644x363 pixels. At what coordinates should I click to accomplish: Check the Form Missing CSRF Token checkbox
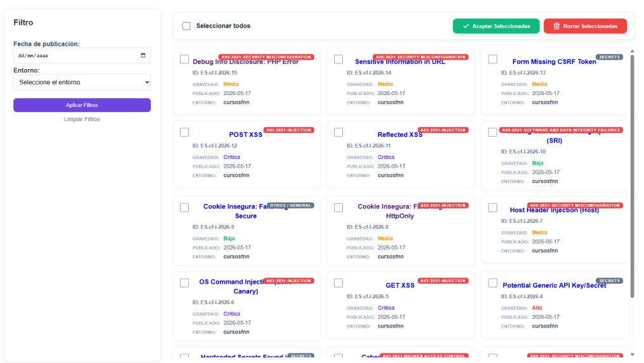point(493,59)
